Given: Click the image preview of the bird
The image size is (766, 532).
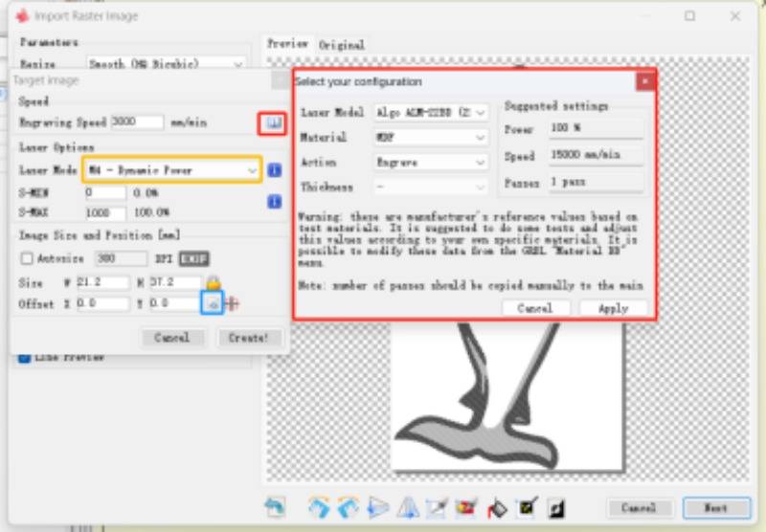Looking at the screenshot, I should [x=507, y=396].
